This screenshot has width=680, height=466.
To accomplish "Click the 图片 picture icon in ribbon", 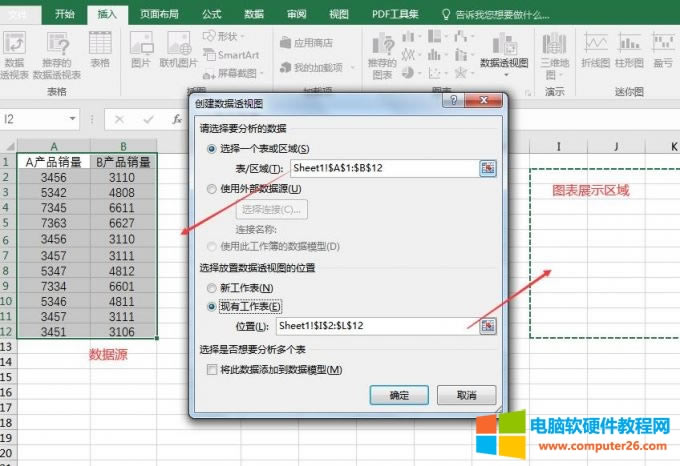I will (x=141, y=49).
